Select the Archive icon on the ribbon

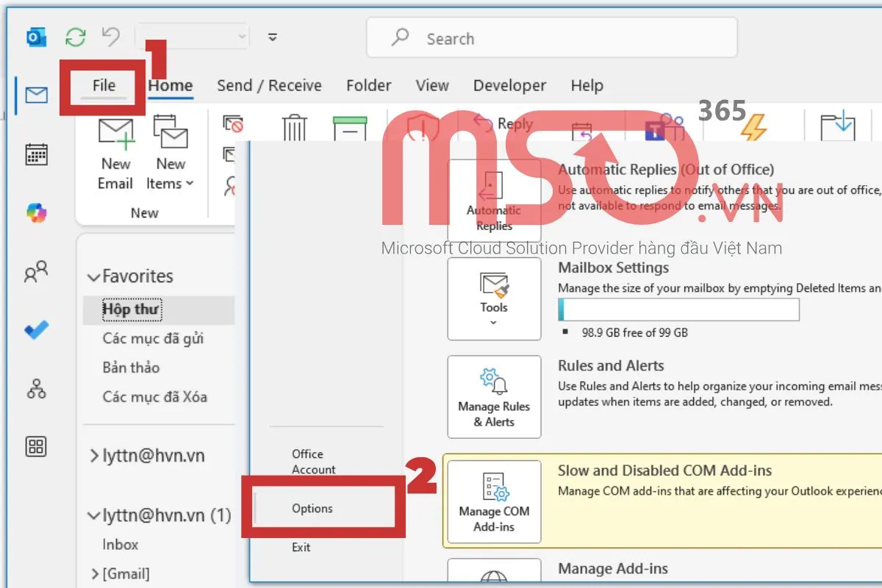click(350, 126)
